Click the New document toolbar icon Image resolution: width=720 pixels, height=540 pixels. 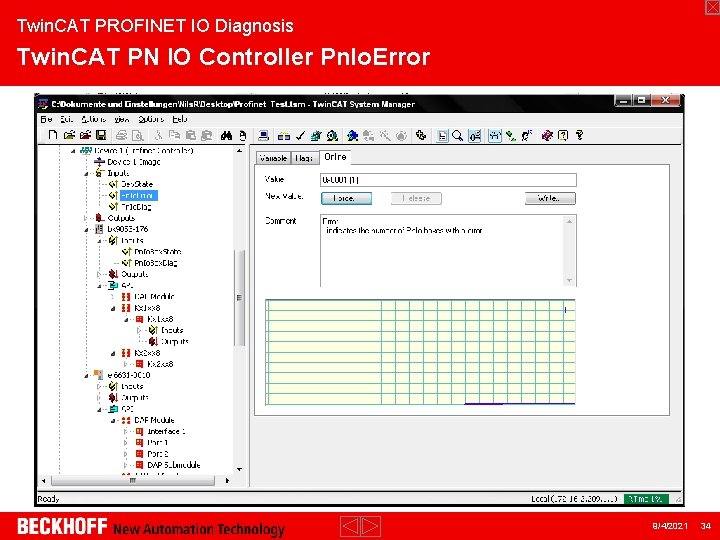point(53,135)
